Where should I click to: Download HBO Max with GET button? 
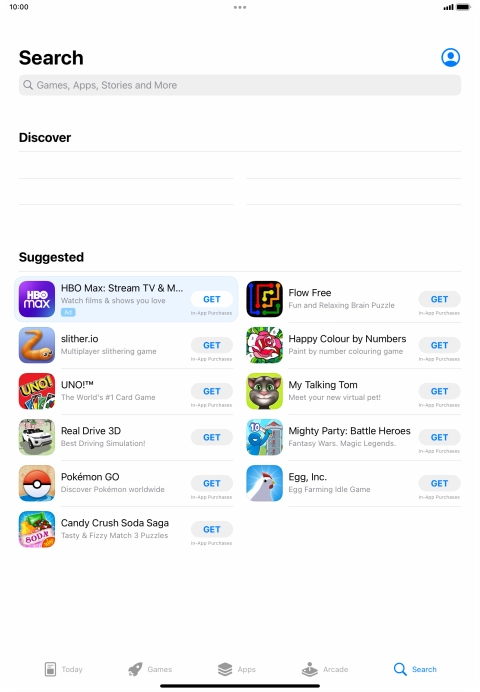[x=212, y=299]
